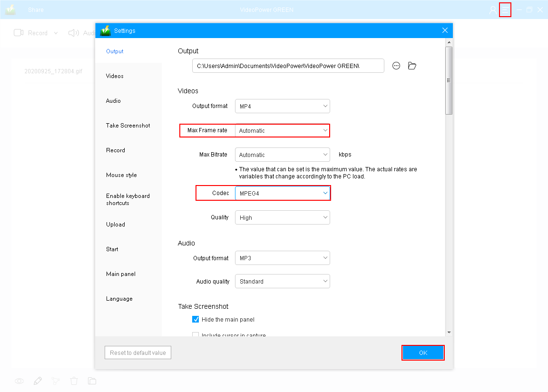Click Reset to default value button
This screenshot has height=392, width=548.
tap(138, 353)
